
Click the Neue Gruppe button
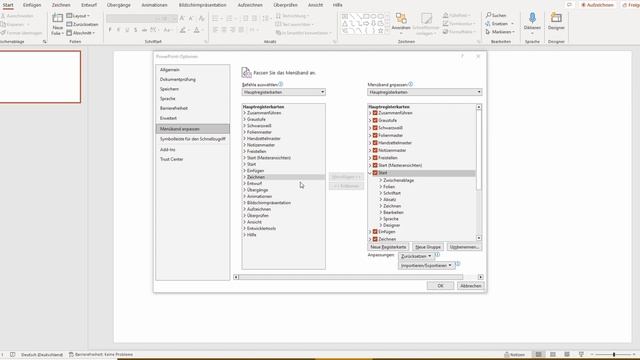tap(428, 247)
